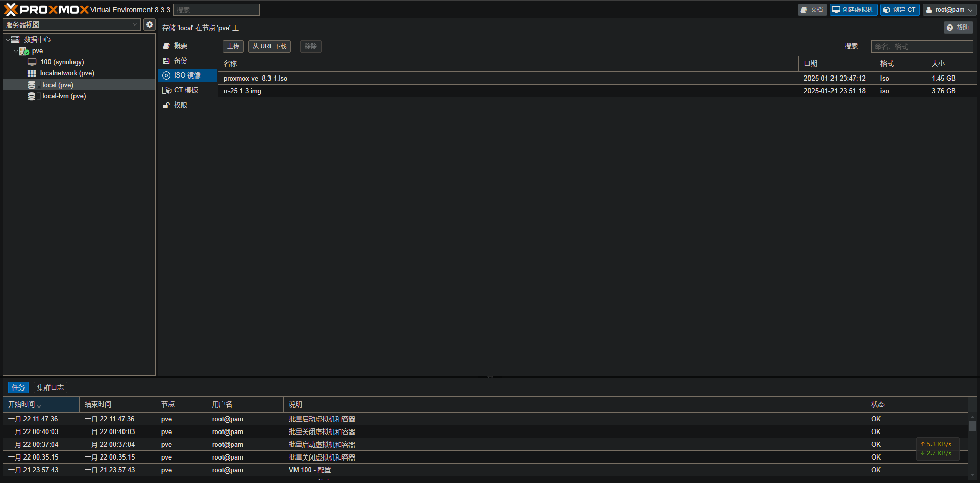Collapse the 数据中心 tree node
This screenshot has height=483, width=980.
[x=8, y=40]
